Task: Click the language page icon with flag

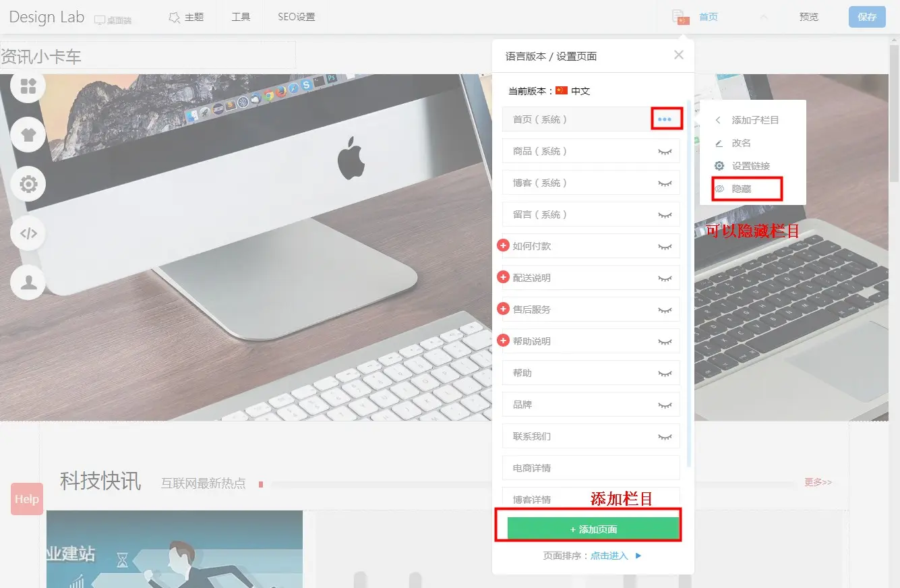Action: click(x=681, y=17)
